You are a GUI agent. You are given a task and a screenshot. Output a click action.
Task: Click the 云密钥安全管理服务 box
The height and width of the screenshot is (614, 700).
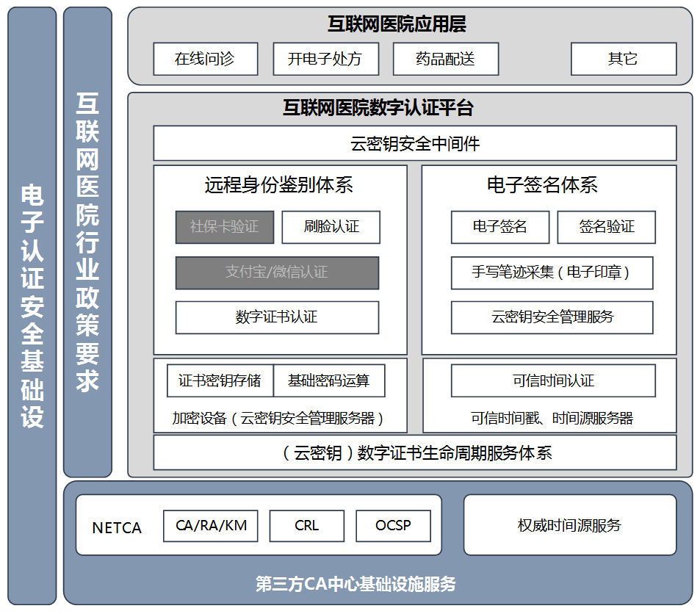552,317
